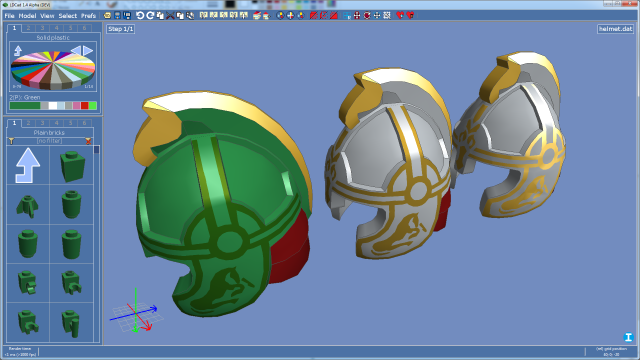Click the [no filter] parts filter field

coord(49,141)
